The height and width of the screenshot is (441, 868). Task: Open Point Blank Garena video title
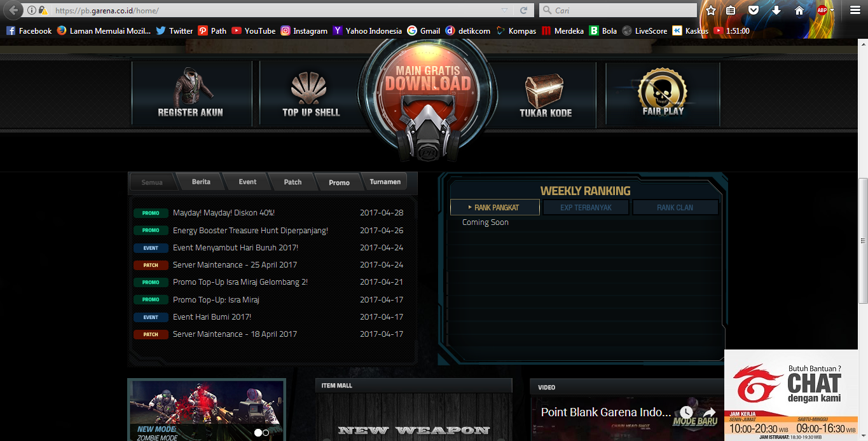(x=606, y=412)
